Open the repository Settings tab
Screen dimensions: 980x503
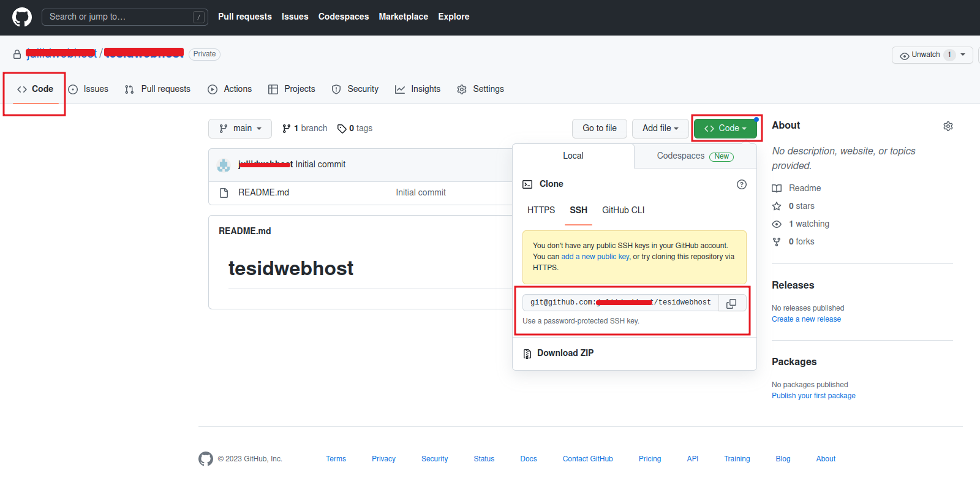(480, 89)
